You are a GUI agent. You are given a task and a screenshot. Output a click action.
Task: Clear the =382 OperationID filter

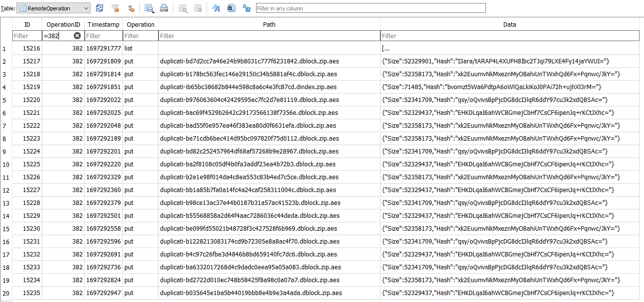click(77, 36)
